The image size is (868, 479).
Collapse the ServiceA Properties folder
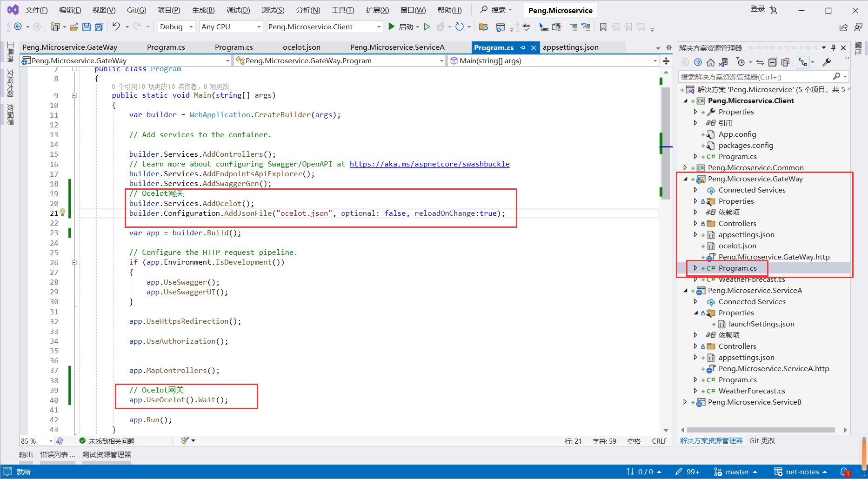point(695,313)
